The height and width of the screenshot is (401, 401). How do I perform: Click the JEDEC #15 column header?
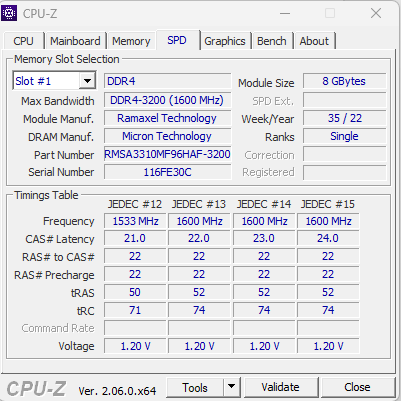click(x=328, y=204)
